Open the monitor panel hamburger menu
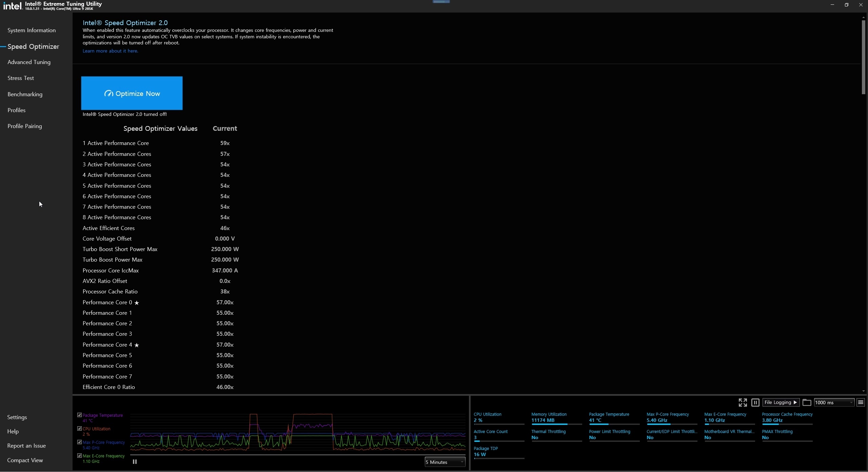The image size is (868, 472). pos(861,402)
